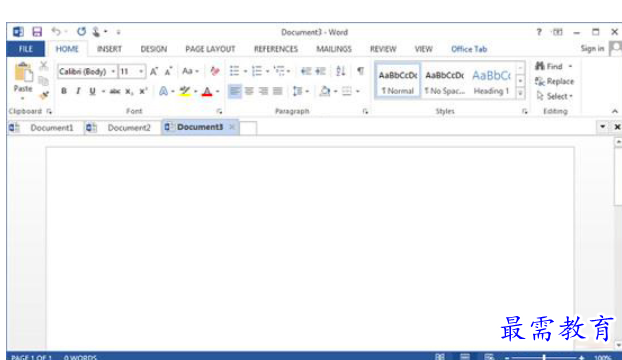
Task: Toggle Touch/Mouse mode icon
Action: click(96, 32)
